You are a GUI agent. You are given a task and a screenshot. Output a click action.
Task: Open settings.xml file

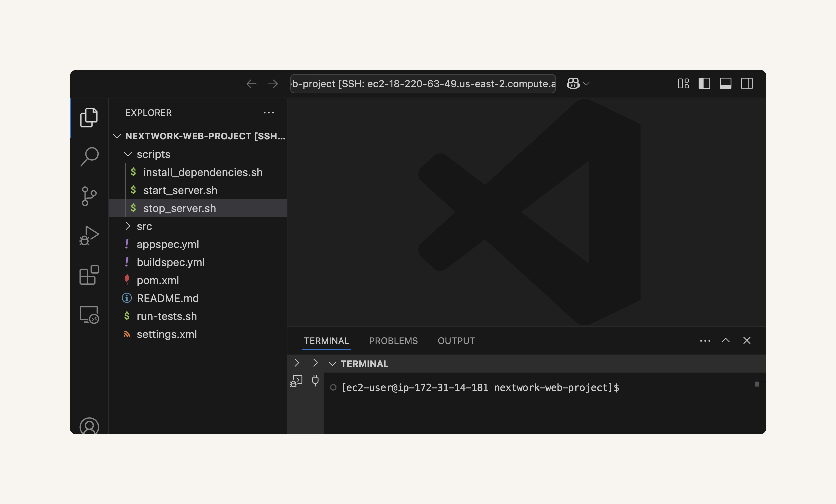coord(198,334)
